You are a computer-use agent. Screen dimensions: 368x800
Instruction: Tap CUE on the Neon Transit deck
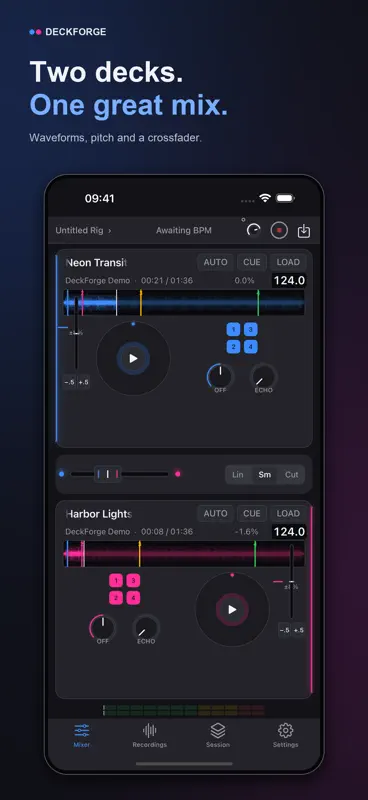252,262
